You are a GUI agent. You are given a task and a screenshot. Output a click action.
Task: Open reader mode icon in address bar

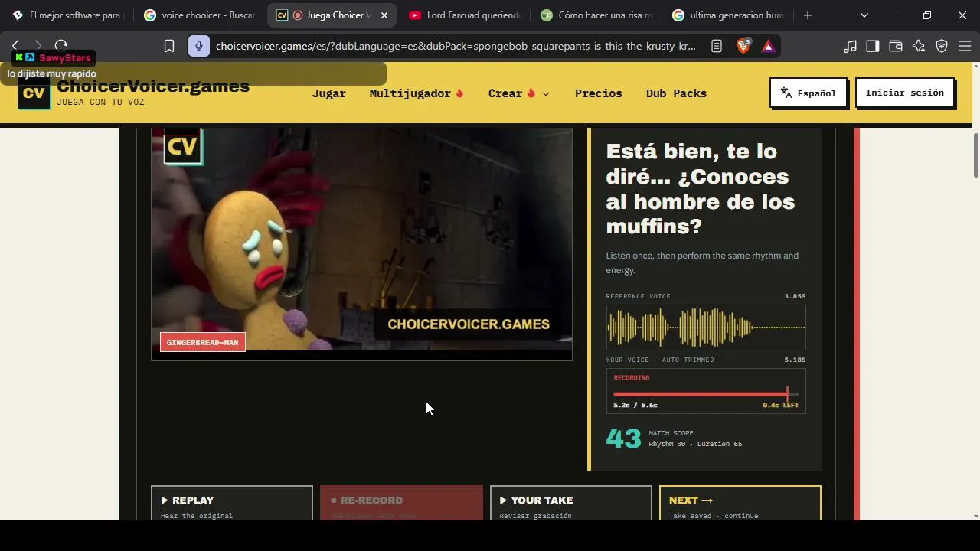[717, 46]
